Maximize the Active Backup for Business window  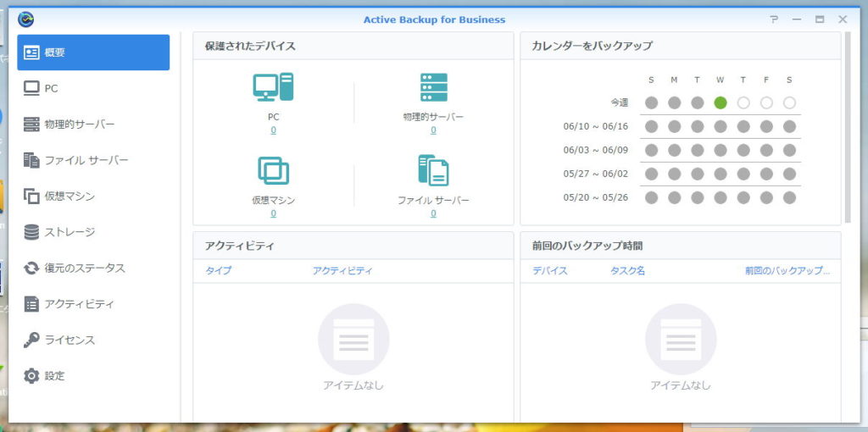pyautogui.click(x=820, y=20)
